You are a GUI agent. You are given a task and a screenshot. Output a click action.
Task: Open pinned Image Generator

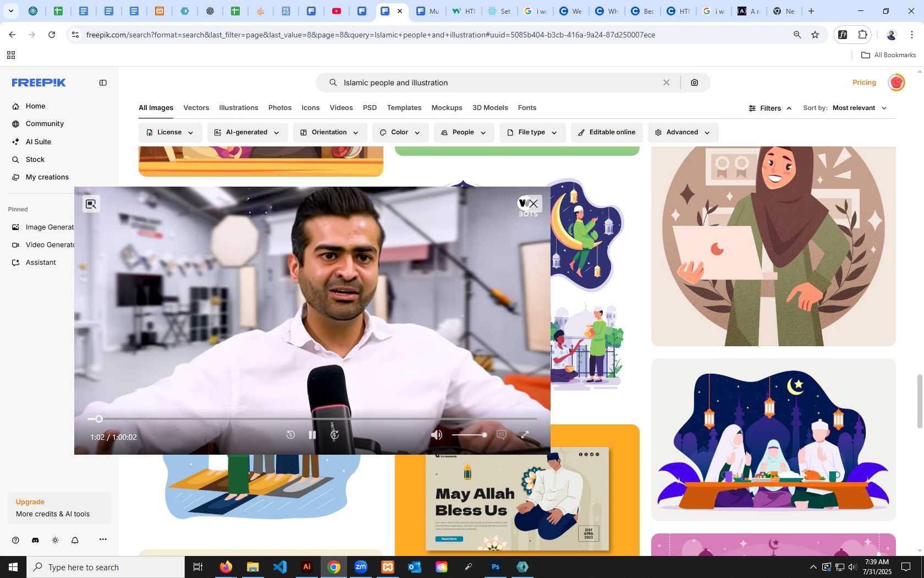point(43,227)
